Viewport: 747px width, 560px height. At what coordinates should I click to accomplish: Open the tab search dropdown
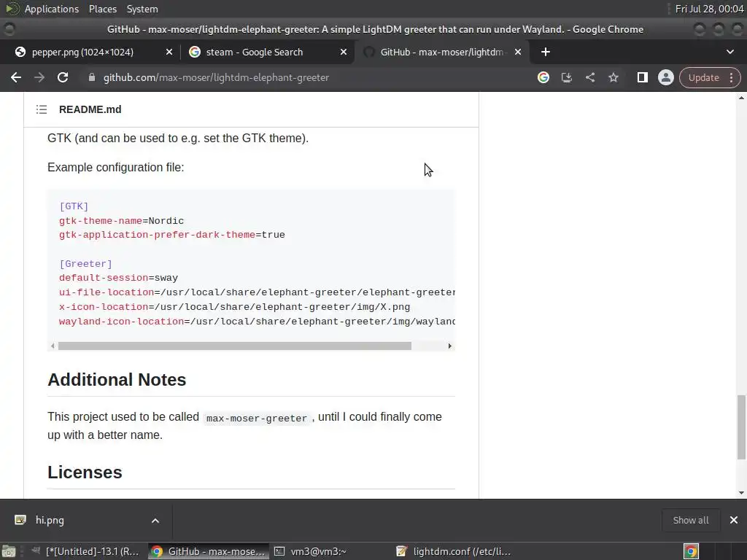click(x=729, y=52)
